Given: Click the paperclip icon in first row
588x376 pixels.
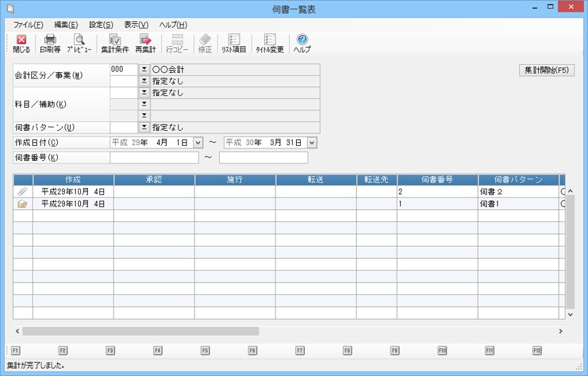Looking at the screenshot, I should 22,192.
